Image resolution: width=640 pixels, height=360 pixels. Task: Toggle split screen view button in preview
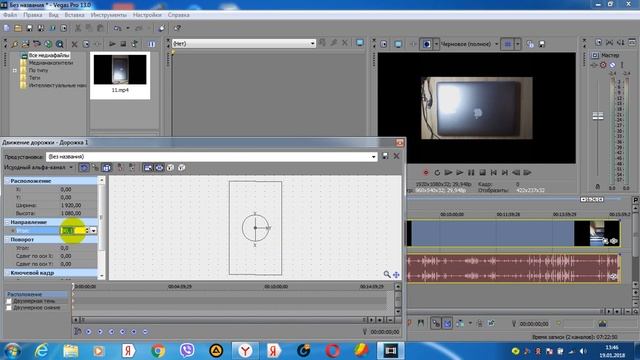click(x=427, y=44)
